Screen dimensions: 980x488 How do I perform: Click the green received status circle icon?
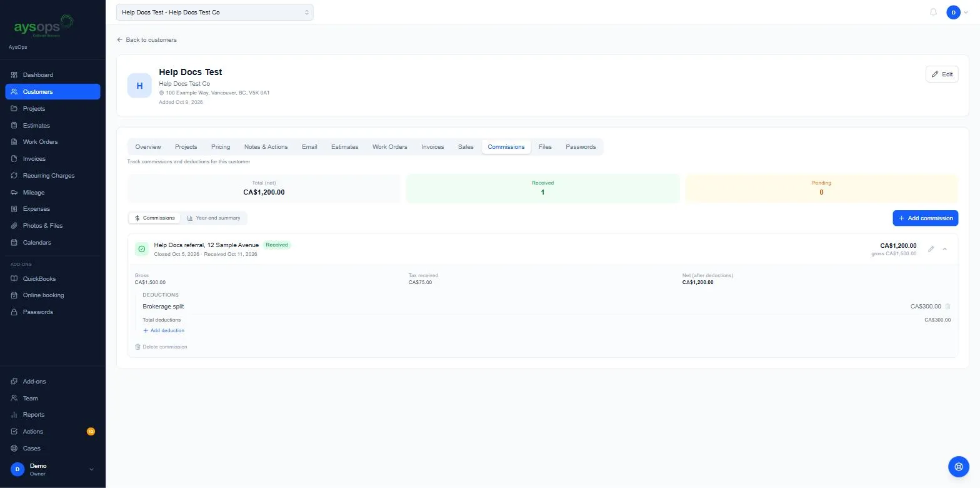coord(142,249)
